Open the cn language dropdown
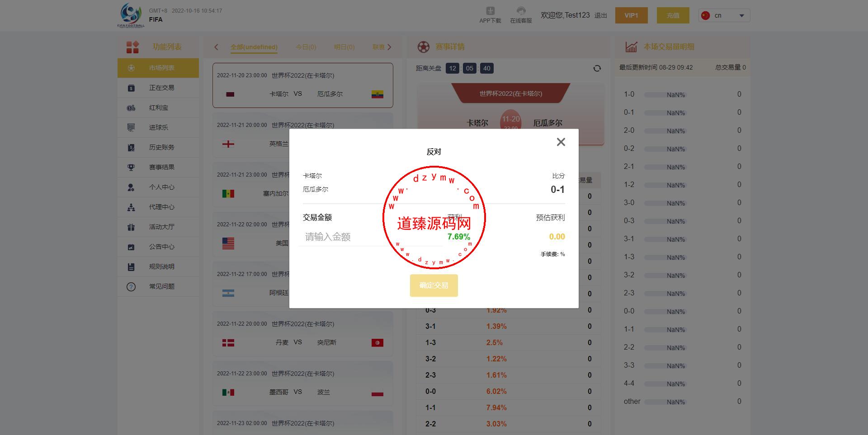The width and height of the screenshot is (868, 435). (x=724, y=15)
